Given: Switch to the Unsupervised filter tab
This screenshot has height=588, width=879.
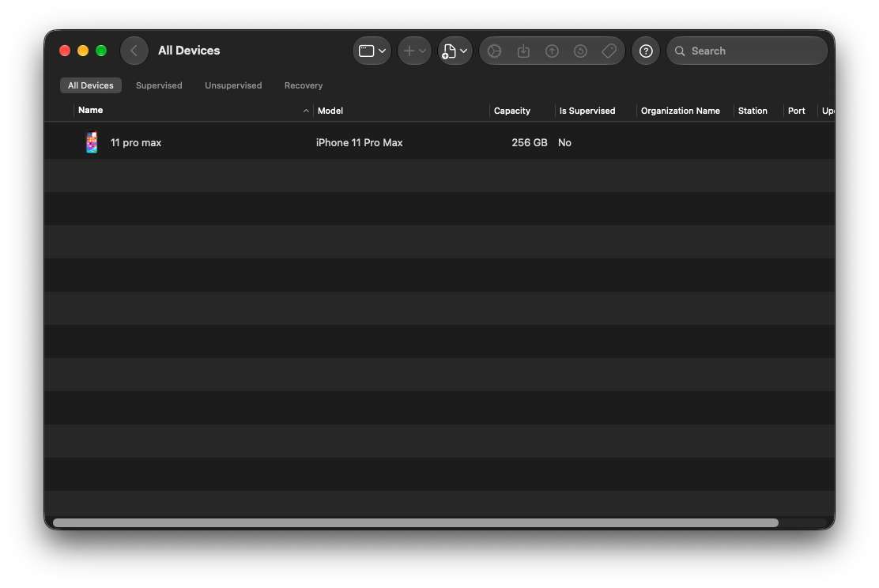Looking at the screenshot, I should coord(233,85).
